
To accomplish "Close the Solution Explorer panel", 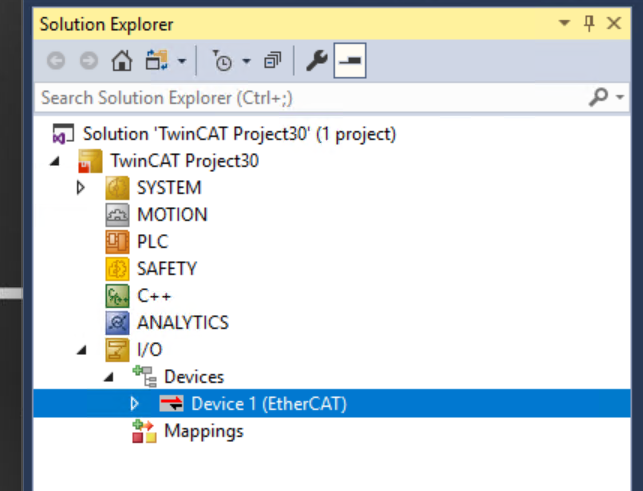I will [x=613, y=23].
